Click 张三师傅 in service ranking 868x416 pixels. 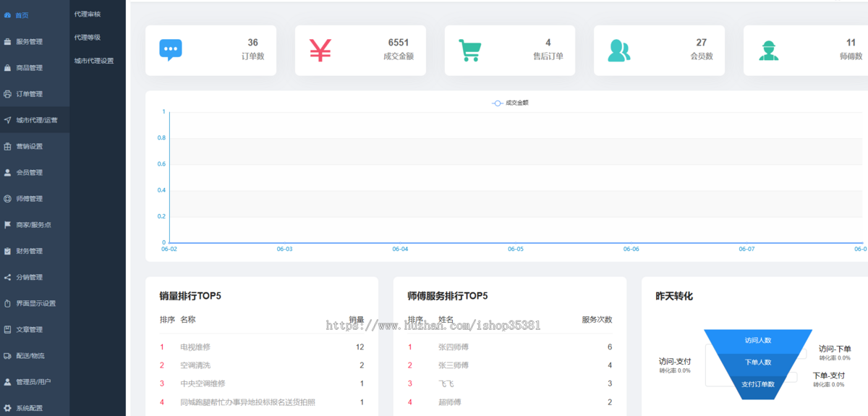pyautogui.click(x=454, y=365)
